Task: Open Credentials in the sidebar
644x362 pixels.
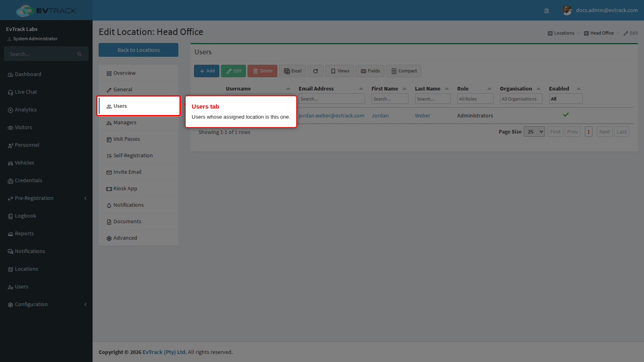Action: (46, 181)
